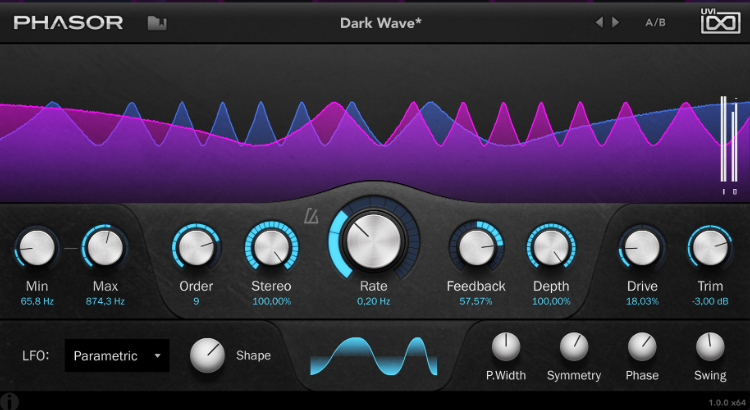Toggle A/B comparison
750x410 pixels.
pos(655,22)
